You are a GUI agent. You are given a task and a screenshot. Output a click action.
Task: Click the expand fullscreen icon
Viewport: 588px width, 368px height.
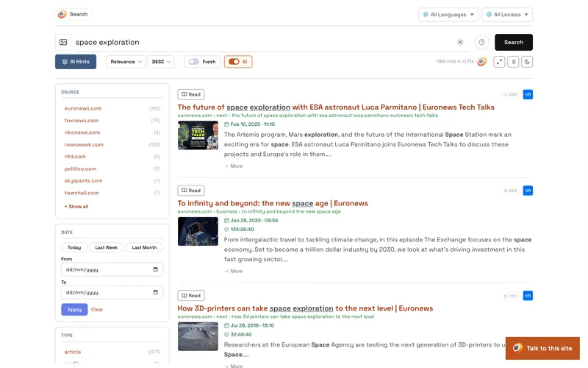pyautogui.click(x=499, y=62)
